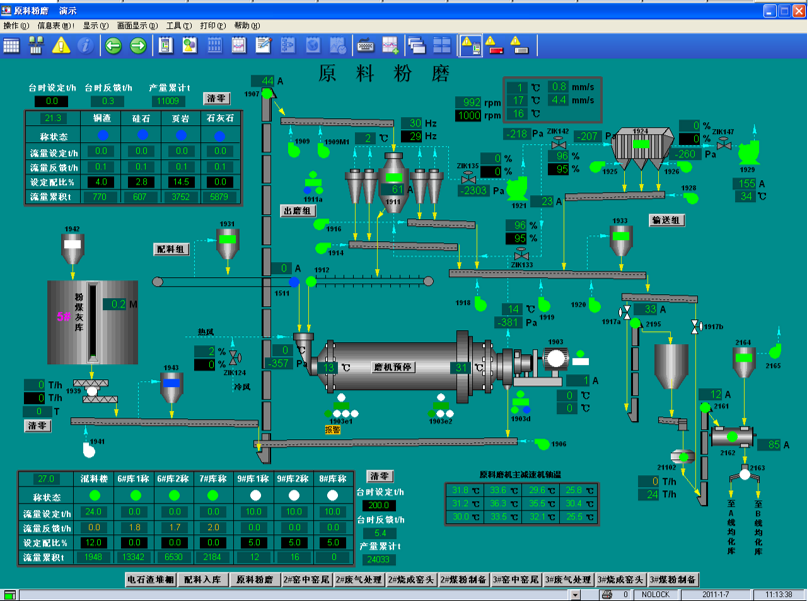The image size is (808, 602).
Task: Click 清零 beside the 11009 production total
Action: click(x=217, y=98)
